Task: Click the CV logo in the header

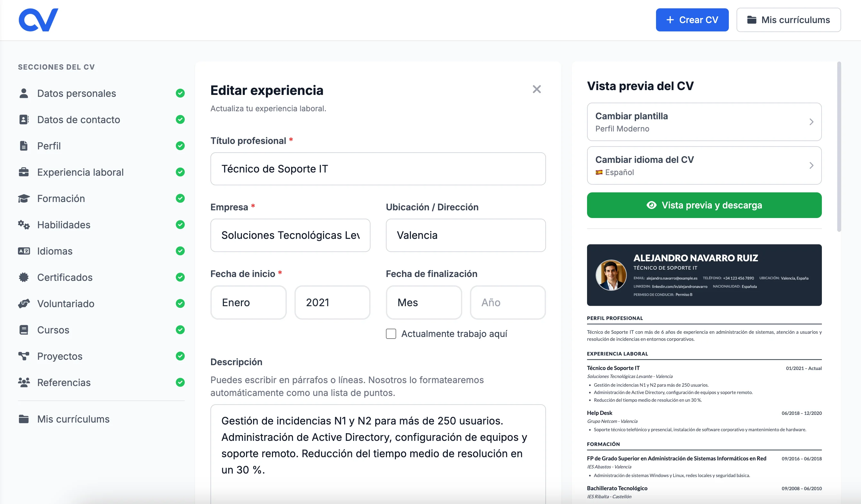Action: [x=38, y=20]
